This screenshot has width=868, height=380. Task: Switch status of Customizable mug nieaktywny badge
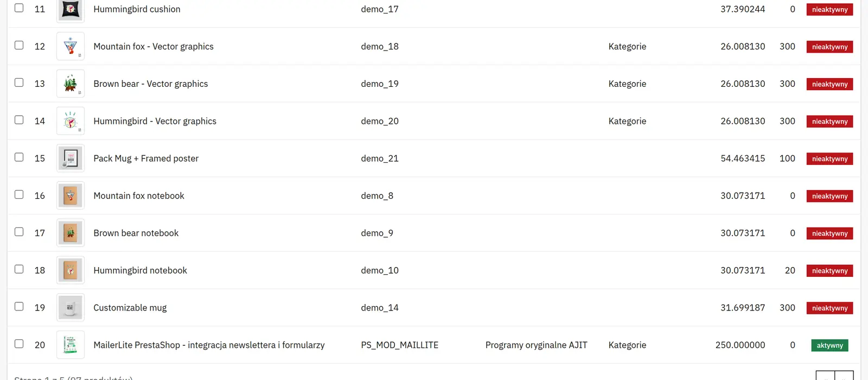(x=829, y=308)
